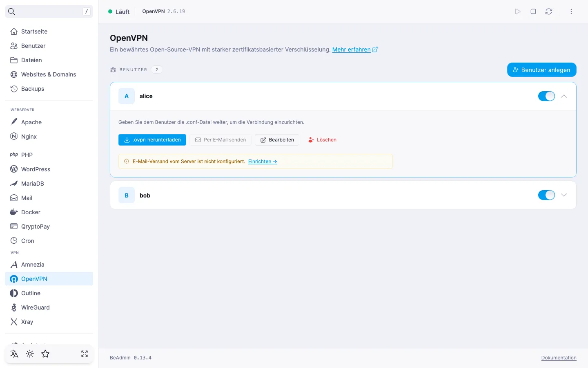Click the PHP icon in the sidebar

click(x=14, y=155)
